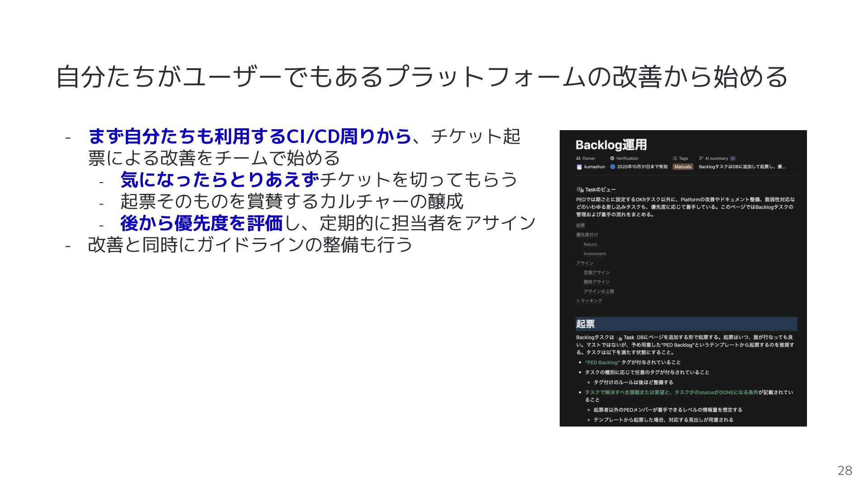Click the purple AI badge beside AI summary
Screen dimensions: 868x488
tap(733, 159)
